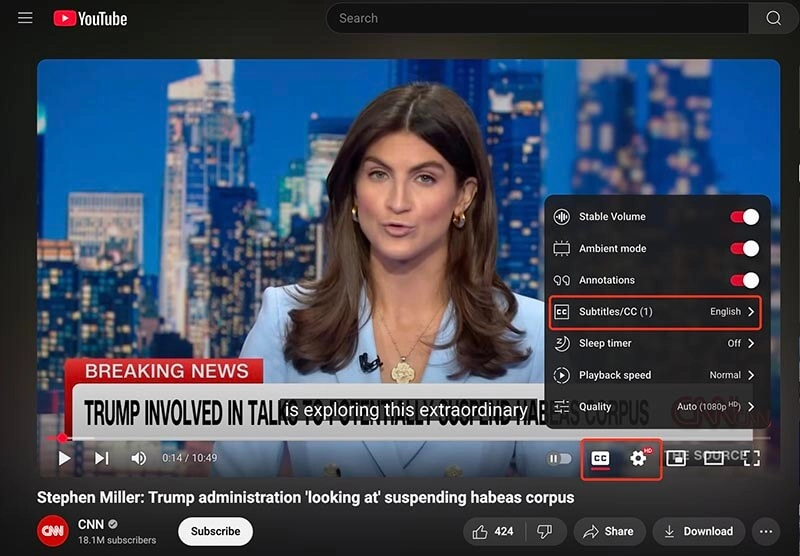Viewport: 800px width, 556px height.
Task: Expand the Sleep timer options
Action: (x=655, y=343)
